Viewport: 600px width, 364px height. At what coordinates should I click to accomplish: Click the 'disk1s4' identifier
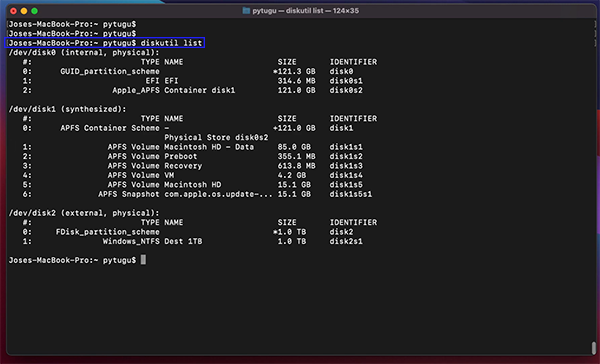346,175
